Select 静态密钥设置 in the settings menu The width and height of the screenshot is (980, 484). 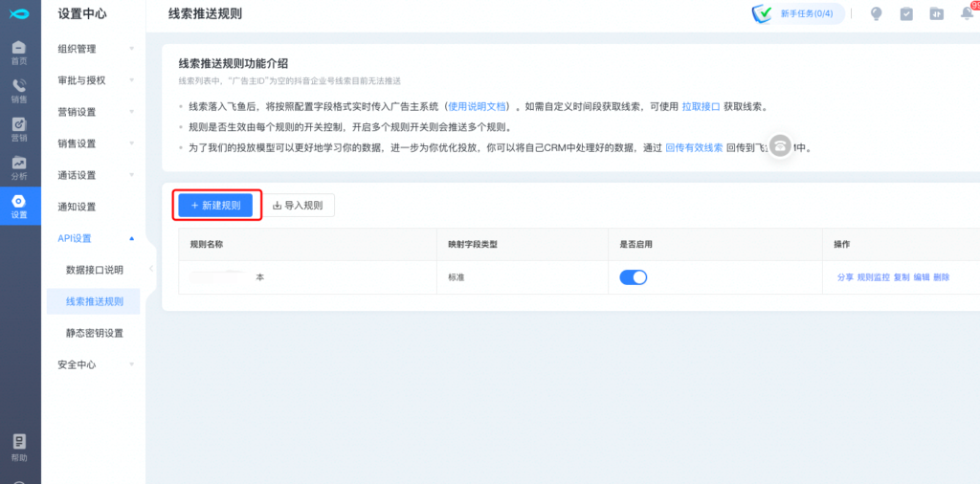click(x=94, y=333)
